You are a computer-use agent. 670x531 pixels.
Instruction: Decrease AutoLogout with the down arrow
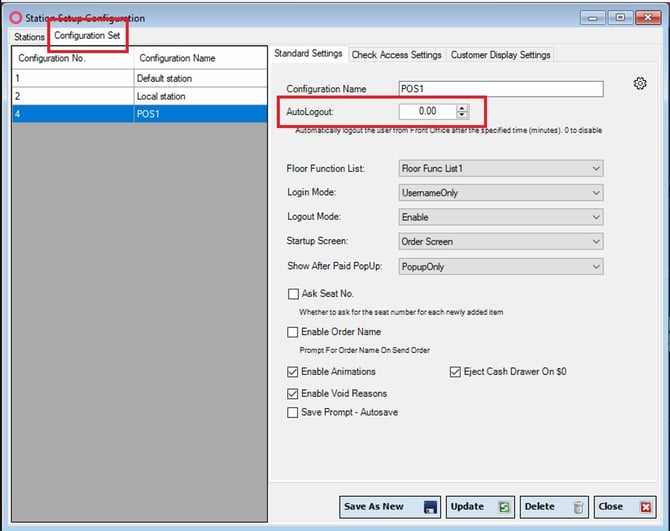(x=462, y=115)
